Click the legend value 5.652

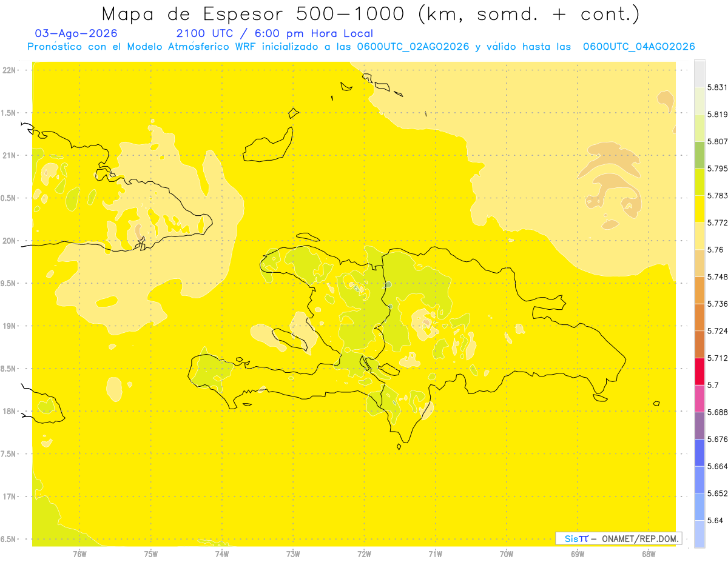point(718,493)
